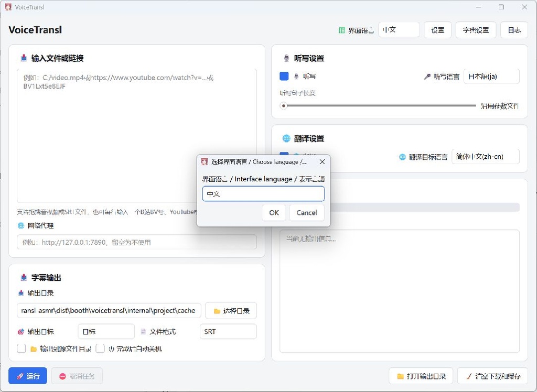The width and height of the screenshot is (537, 392).
Task: Click the clear downloads and cache button
Action: (492, 376)
